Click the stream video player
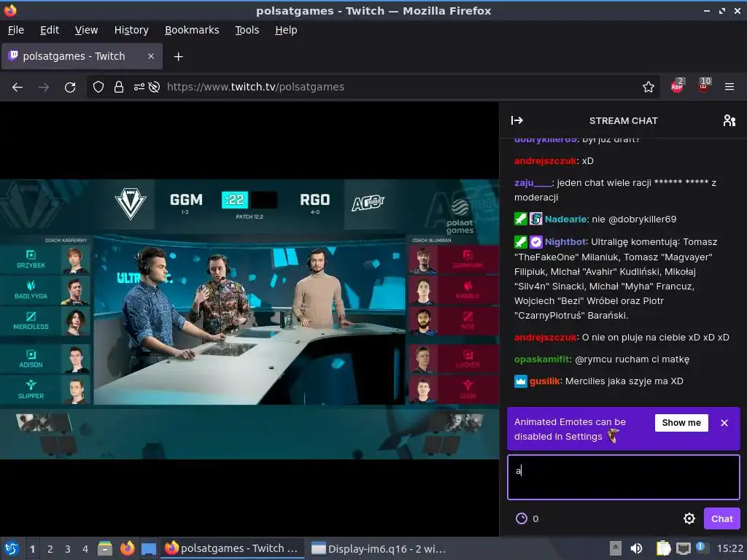 click(x=249, y=319)
